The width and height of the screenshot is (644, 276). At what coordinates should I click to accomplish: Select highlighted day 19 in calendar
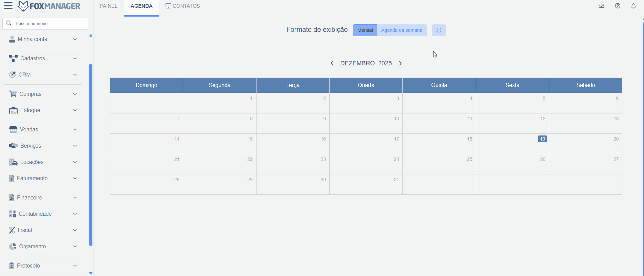542,139
